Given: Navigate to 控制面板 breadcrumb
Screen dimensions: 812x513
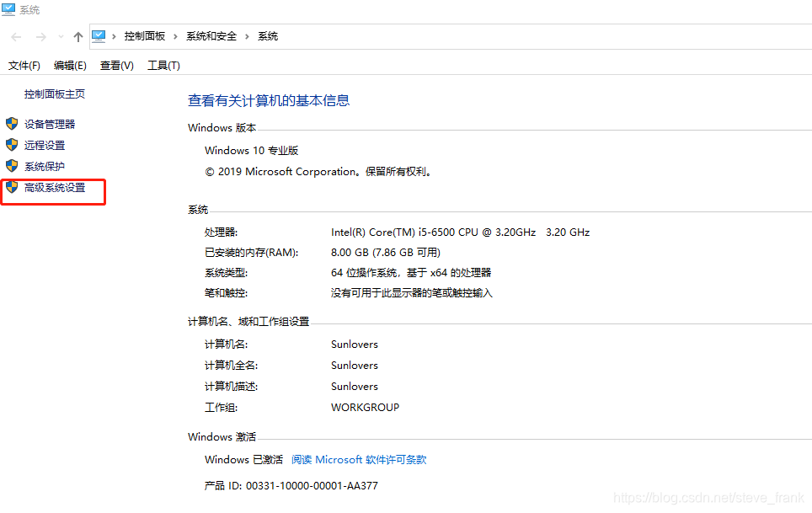Looking at the screenshot, I should [145, 36].
